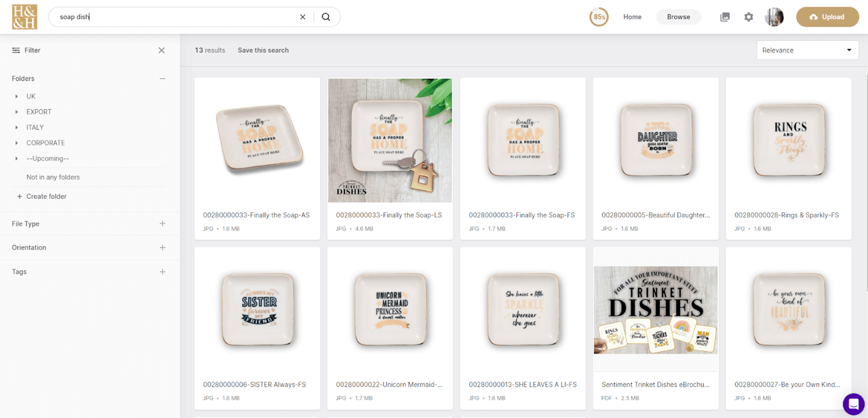
Task: Expand the Orientation filter
Action: pyautogui.click(x=162, y=247)
